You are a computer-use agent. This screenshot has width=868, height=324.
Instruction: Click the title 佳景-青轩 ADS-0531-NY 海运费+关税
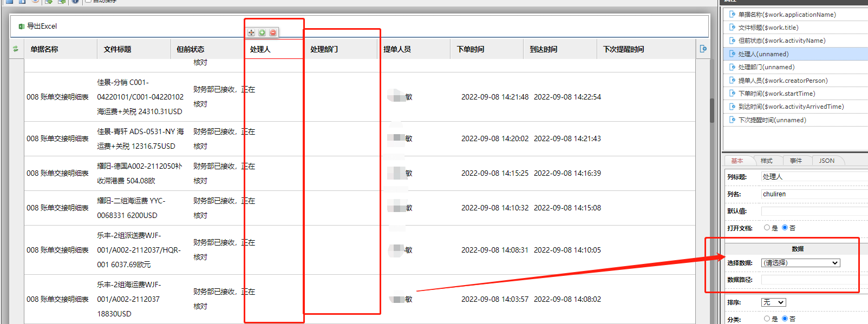coord(141,139)
